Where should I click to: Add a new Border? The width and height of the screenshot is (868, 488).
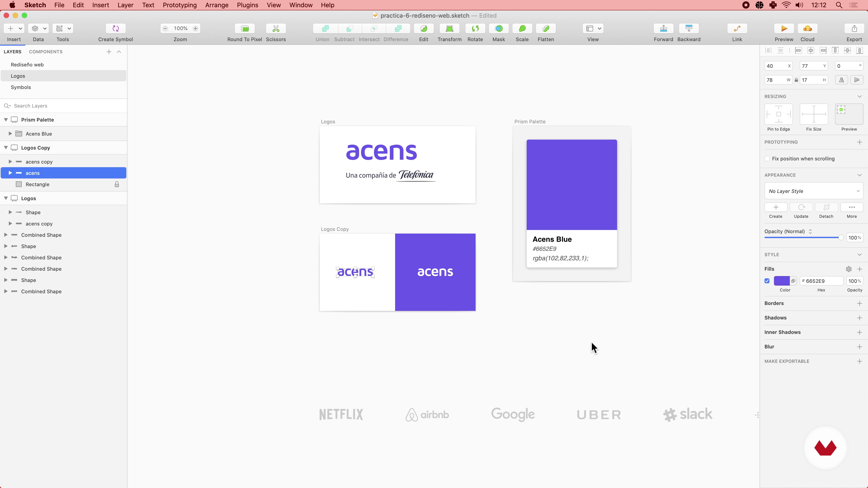click(x=860, y=303)
